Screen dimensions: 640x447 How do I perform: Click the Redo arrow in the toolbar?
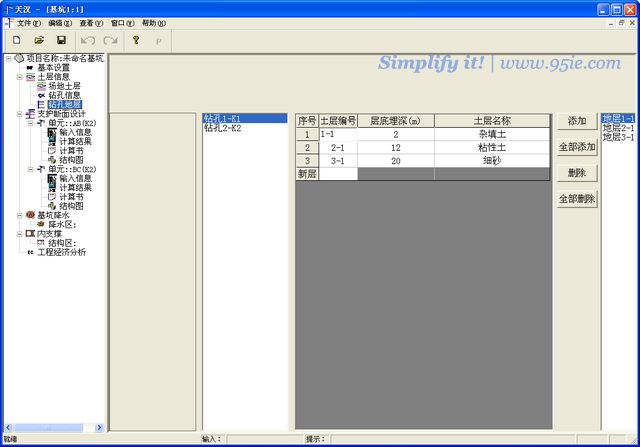pos(109,40)
